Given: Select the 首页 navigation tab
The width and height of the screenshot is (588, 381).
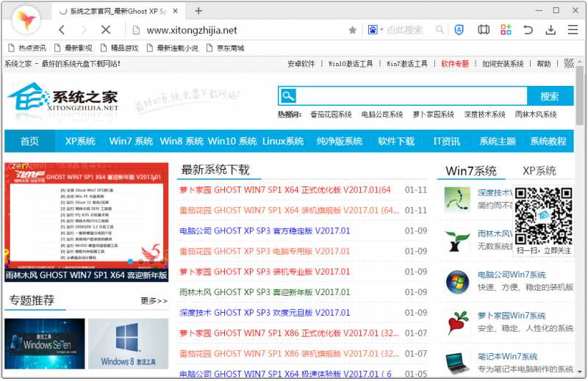Looking at the screenshot, I should click(x=29, y=141).
